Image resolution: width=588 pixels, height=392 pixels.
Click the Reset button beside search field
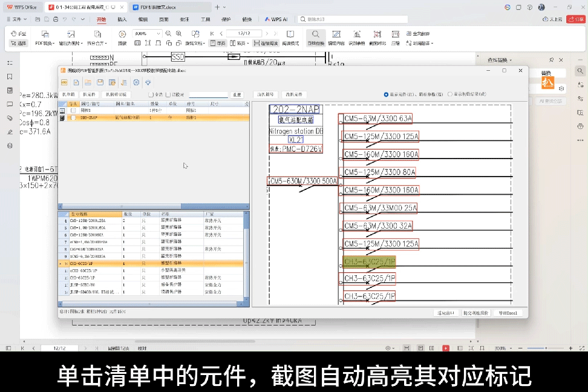(x=237, y=94)
